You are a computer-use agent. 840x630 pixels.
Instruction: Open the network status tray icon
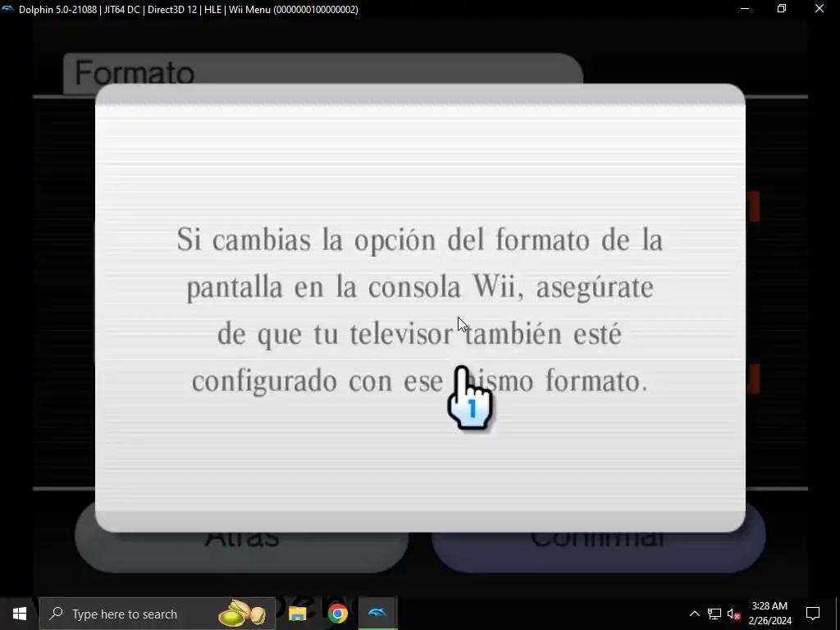(x=714, y=614)
